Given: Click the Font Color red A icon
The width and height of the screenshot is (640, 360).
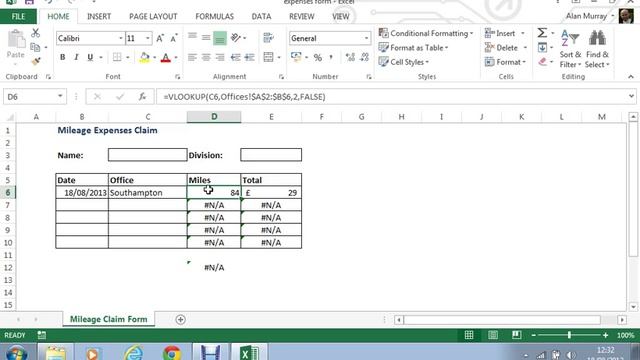Looking at the screenshot, I should (x=165, y=57).
